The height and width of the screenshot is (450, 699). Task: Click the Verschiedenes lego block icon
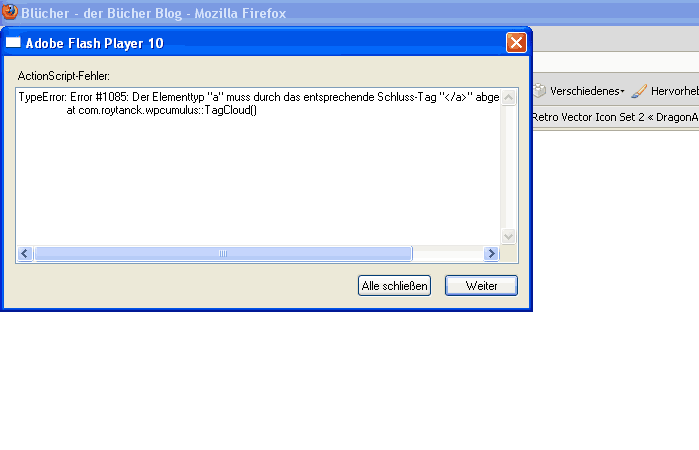tap(539, 91)
